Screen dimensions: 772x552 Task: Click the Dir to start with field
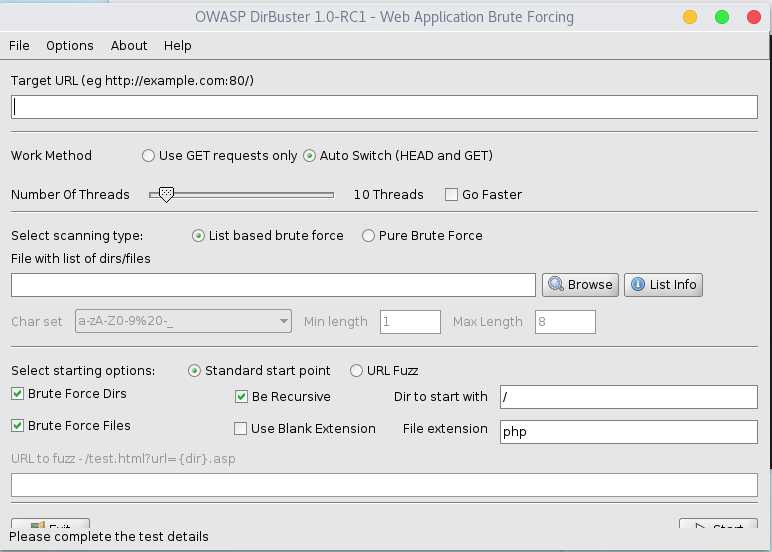629,397
